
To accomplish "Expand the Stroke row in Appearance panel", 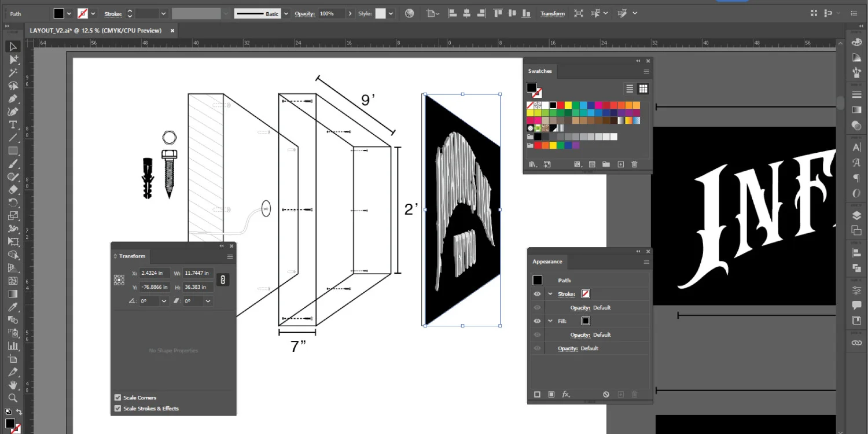I will (550, 294).
